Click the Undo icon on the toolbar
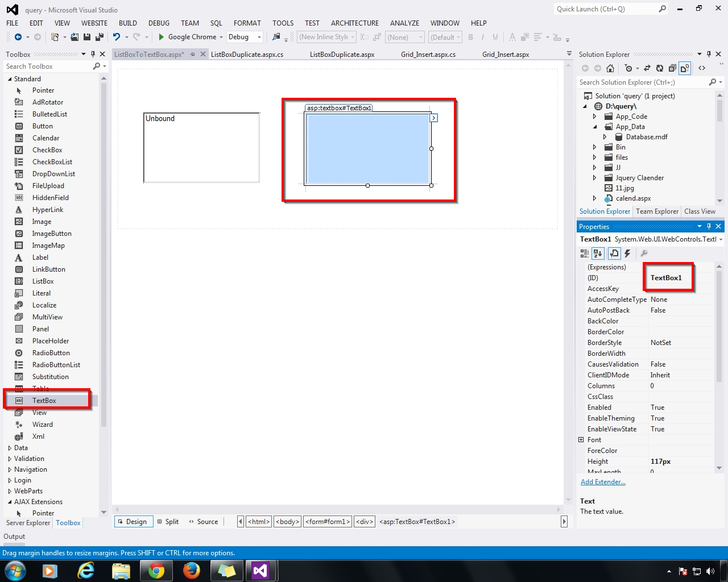 pos(117,37)
